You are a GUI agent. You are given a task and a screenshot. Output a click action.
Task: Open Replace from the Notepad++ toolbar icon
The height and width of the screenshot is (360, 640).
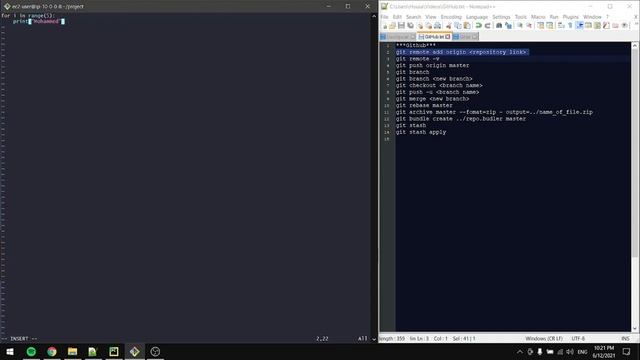coord(508,26)
